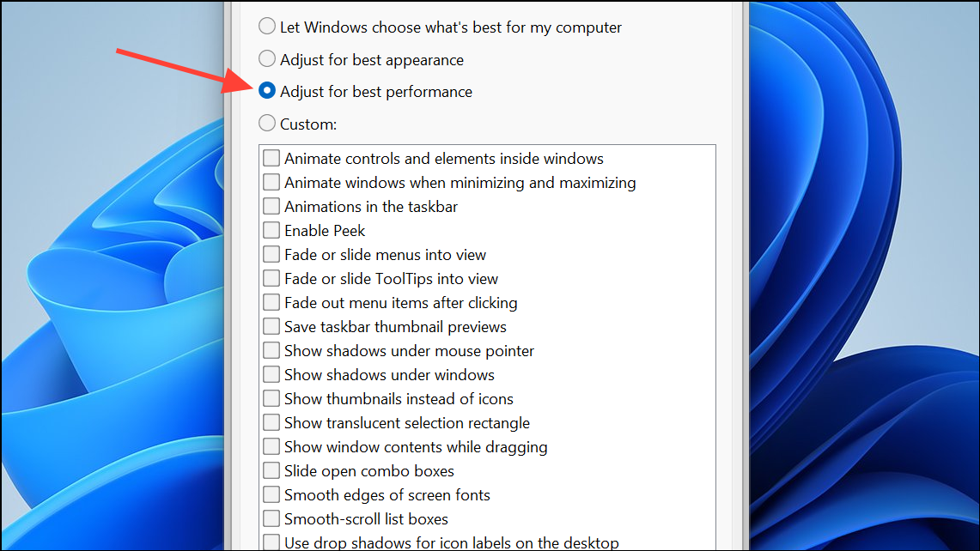Enable 'Save taskbar thumbnail previews'
The height and width of the screenshot is (551, 980).
click(x=271, y=326)
